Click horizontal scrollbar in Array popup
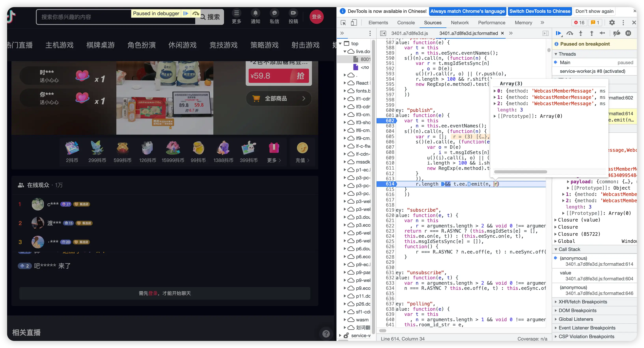Screen dimensions: 644x348 (521, 172)
